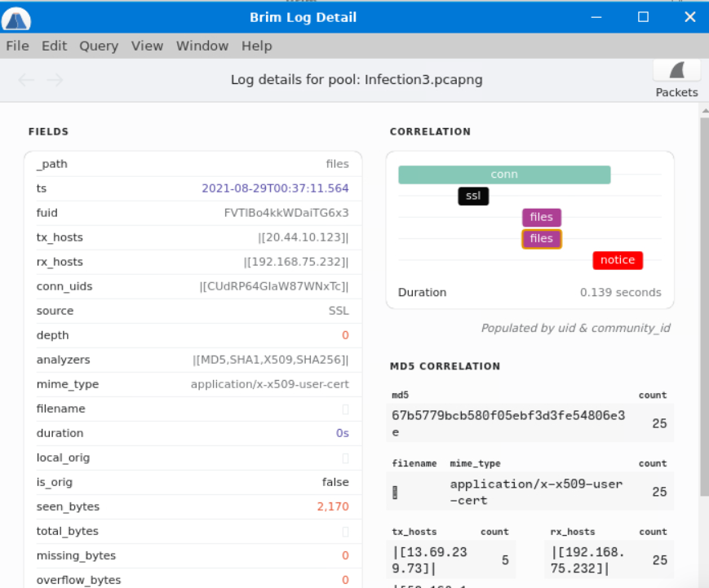
Task: Click the mime_type value application/x-x509-user-cert in Fields
Action: click(269, 384)
